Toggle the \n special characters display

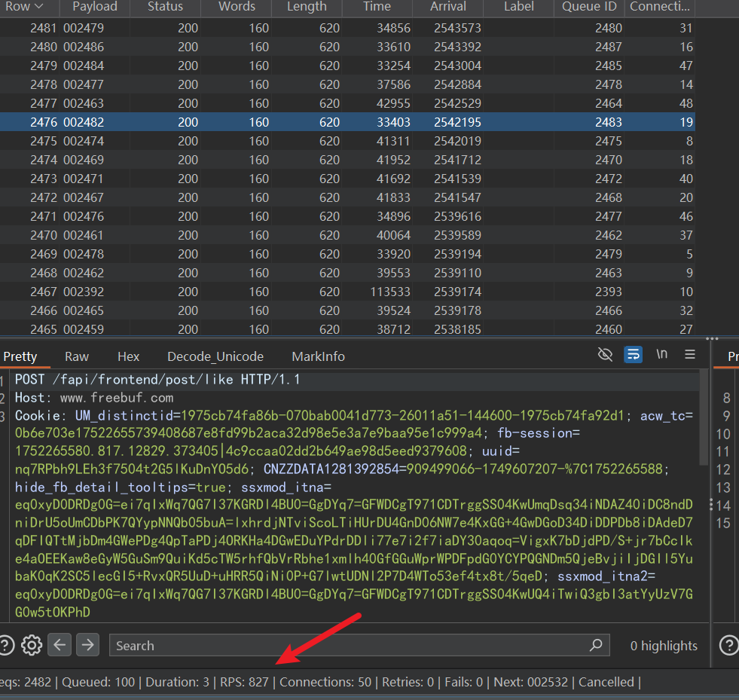661,355
